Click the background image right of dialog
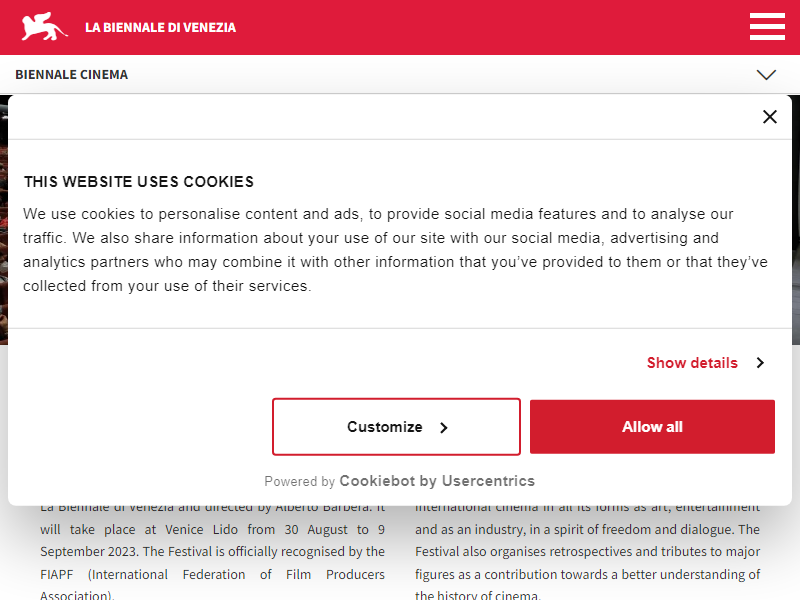The width and height of the screenshot is (800, 600). tap(796, 219)
